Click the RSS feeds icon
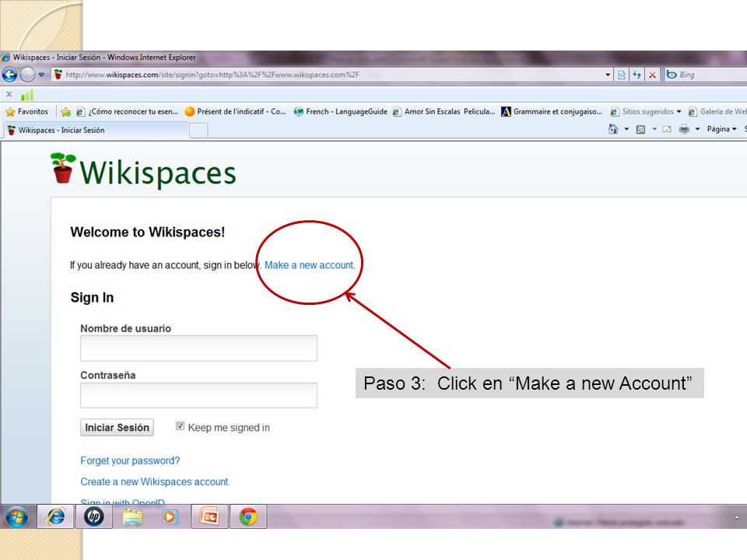747x560 pixels. 640,129
